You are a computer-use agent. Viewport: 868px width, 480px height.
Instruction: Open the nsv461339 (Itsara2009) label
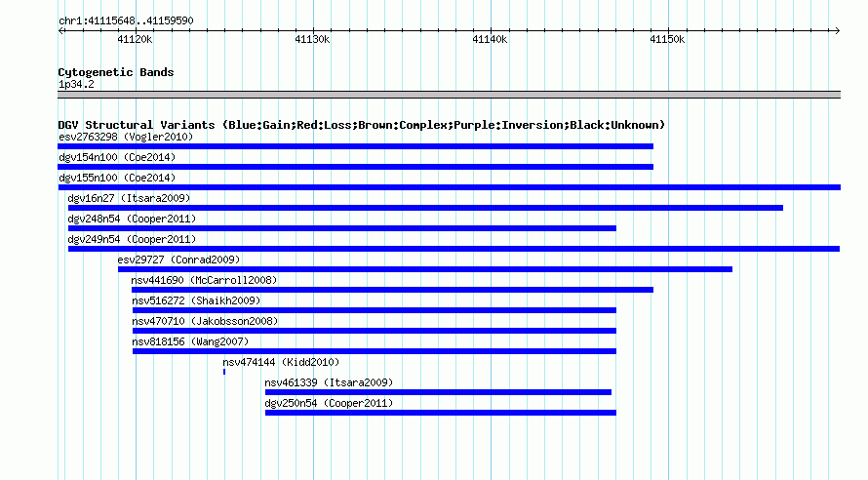(x=329, y=382)
